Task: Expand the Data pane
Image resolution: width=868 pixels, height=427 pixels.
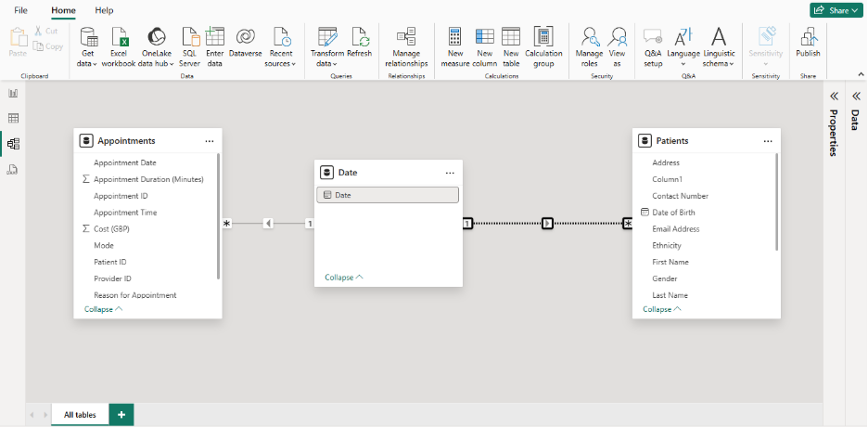Action: 856,97
